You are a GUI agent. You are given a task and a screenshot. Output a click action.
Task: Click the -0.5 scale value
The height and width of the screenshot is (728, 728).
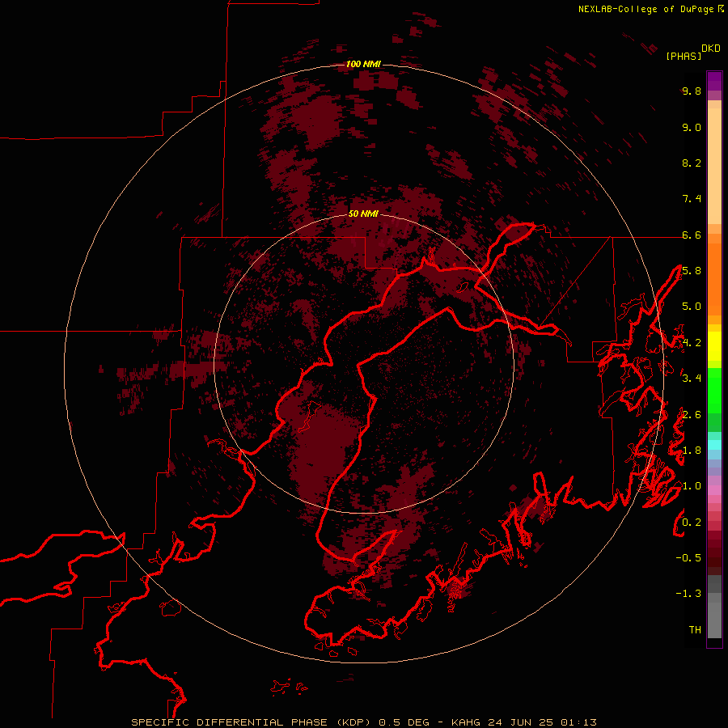click(688, 558)
